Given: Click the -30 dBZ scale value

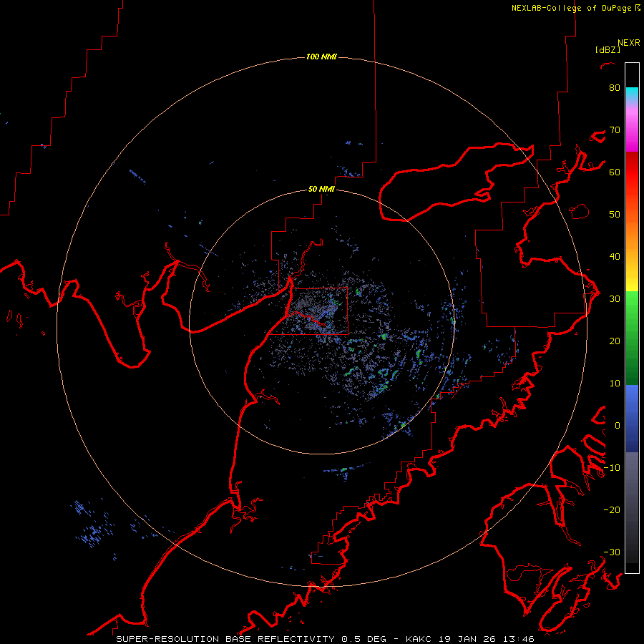Looking at the screenshot, I should 612,552.
